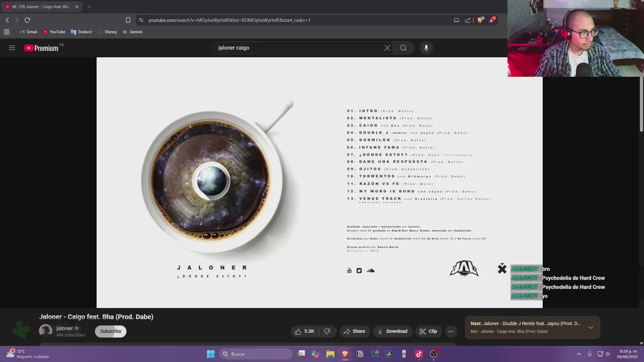Open Windows Start menu
The width and height of the screenshot is (644, 362).
click(x=211, y=354)
